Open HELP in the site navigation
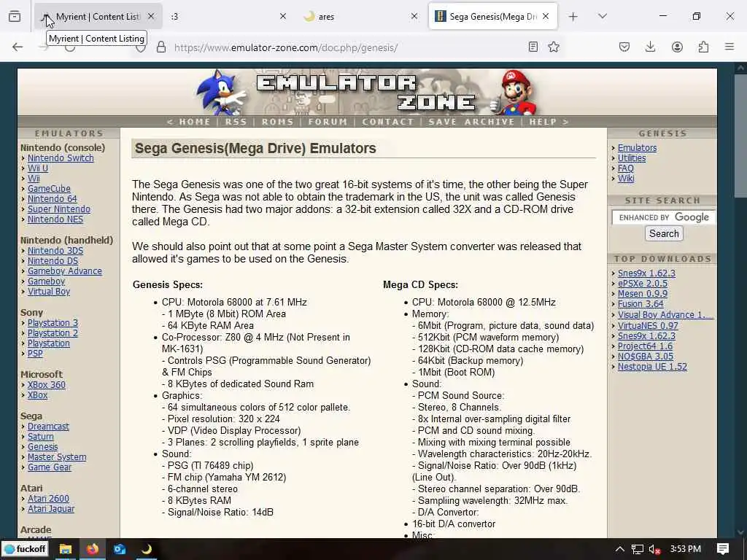 (x=543, y=122)
